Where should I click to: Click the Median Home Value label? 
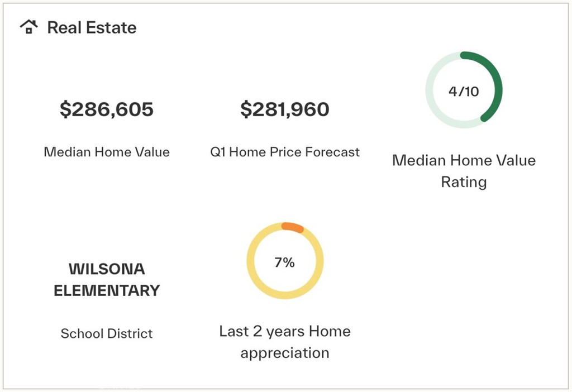107,152
